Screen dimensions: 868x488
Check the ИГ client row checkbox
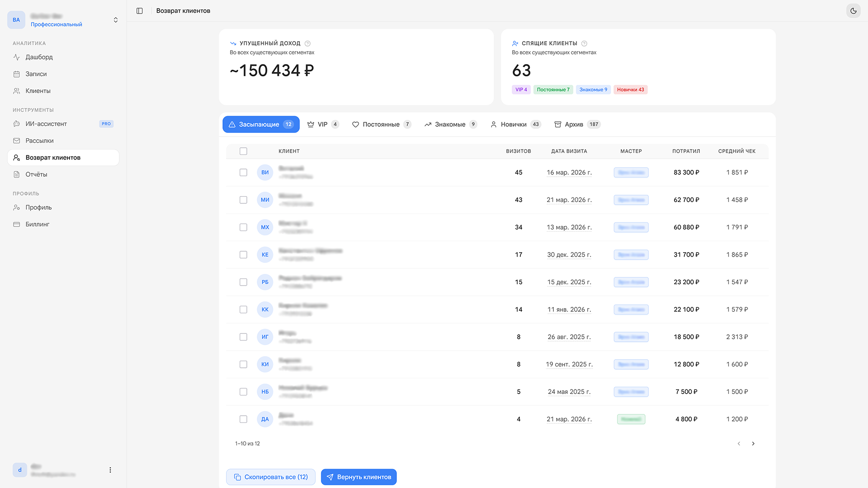tap(243, 337)
